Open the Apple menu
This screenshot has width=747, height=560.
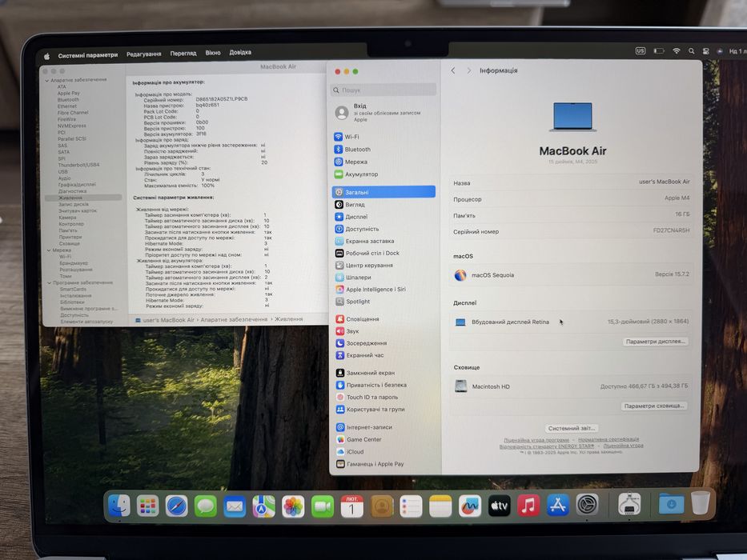point(46,56)
